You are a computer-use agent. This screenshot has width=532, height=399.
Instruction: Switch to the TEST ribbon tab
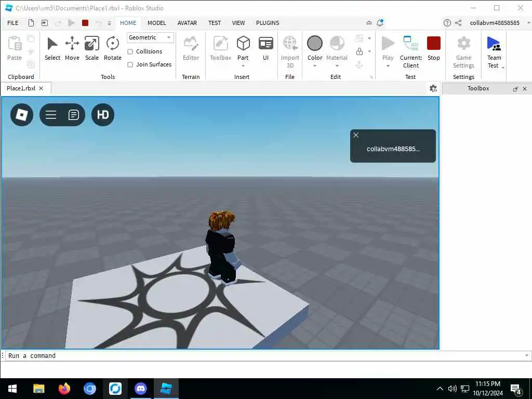tap(215, 23)
